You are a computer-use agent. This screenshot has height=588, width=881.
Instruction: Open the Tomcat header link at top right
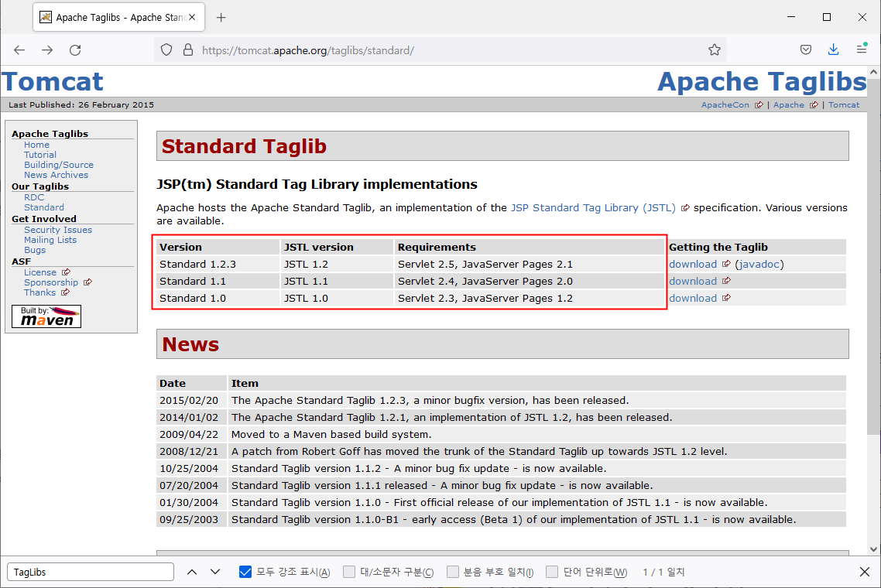(843, 105)
